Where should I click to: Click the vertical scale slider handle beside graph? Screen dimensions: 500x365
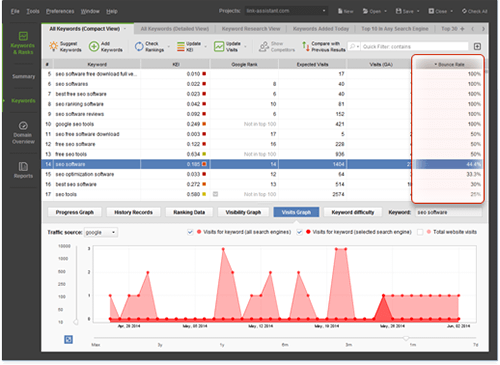point(76,322)
